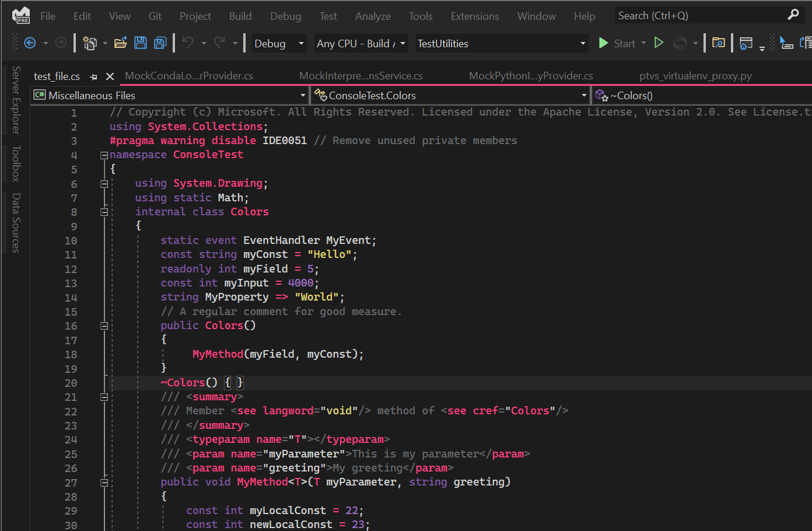The image size is (812, 531).
Task: Click the window-with-home toolbar icon
Action: [x=746, y=43]
